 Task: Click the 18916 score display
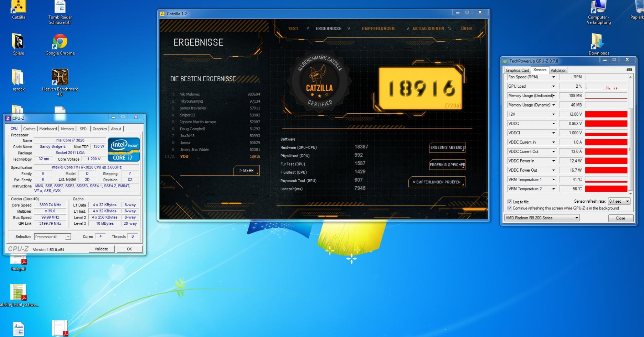pyautogui.click(x=421, y=88)
